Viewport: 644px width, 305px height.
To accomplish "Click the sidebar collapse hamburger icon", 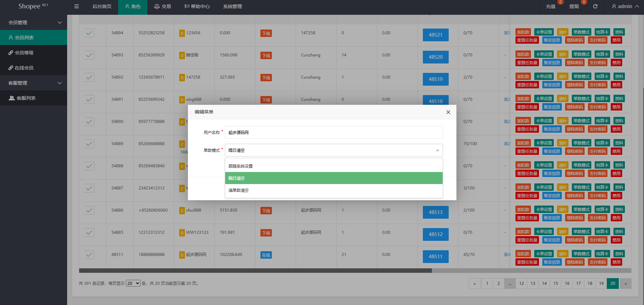I will [x=77, y=6].
